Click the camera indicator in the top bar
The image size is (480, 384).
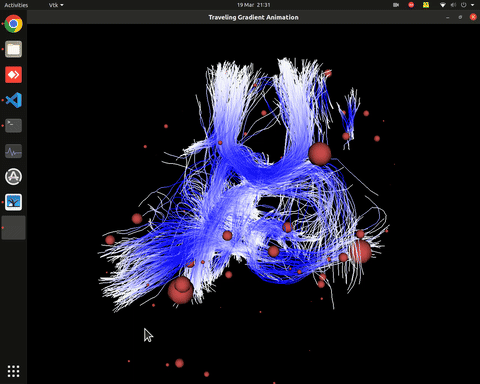point(396,5)
